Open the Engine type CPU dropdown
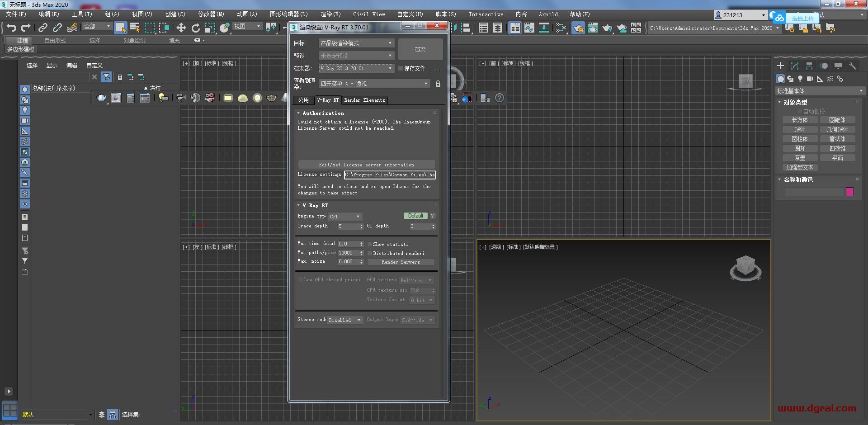This screenshot has width=868, height=425. coord(345,216)
